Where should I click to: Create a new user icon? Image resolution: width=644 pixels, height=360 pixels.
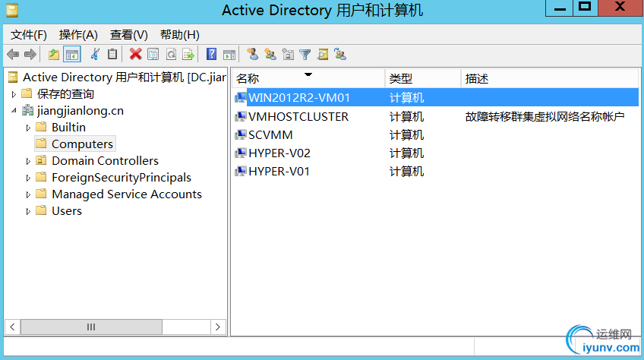pos(253,54)
